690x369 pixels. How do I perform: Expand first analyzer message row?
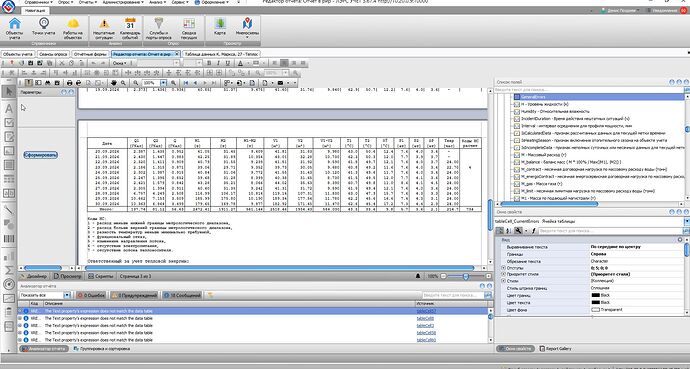20,311
